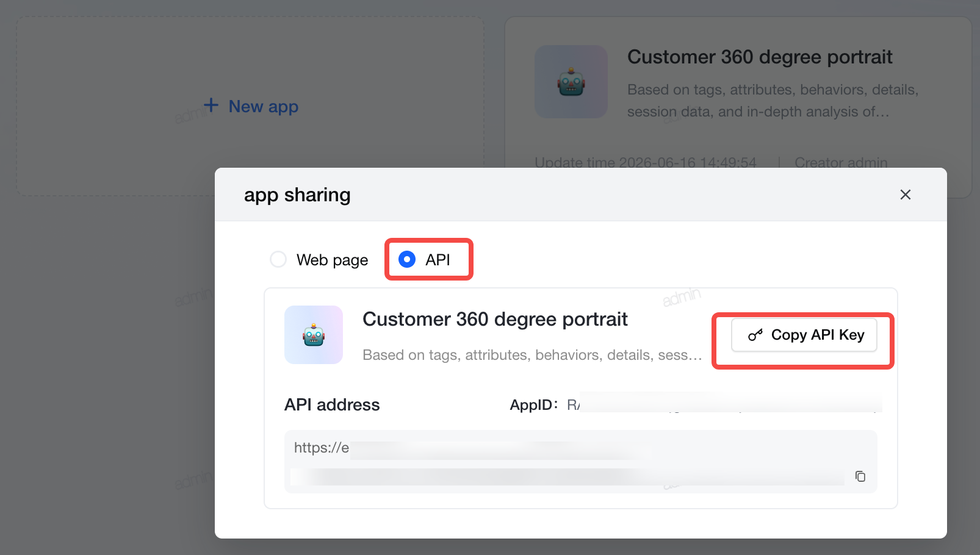
Task: Click the truncated description in the dialog
Action: click(532, 355)
